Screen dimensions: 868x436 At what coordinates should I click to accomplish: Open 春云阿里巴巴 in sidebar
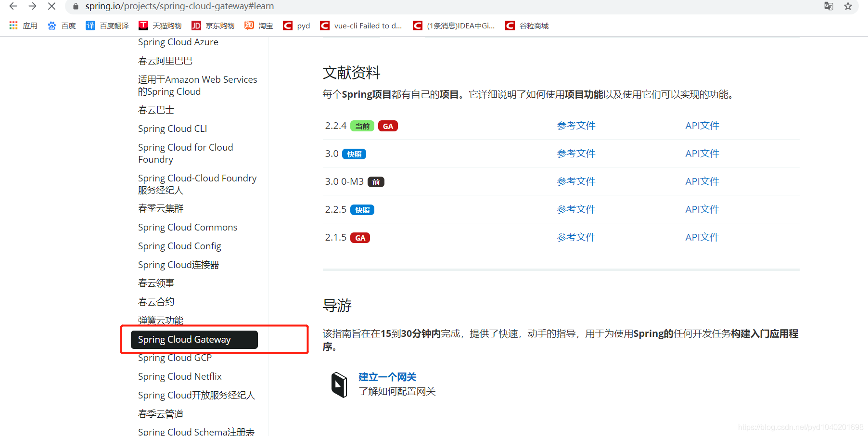pyautogui.click(x=165, y=61)
